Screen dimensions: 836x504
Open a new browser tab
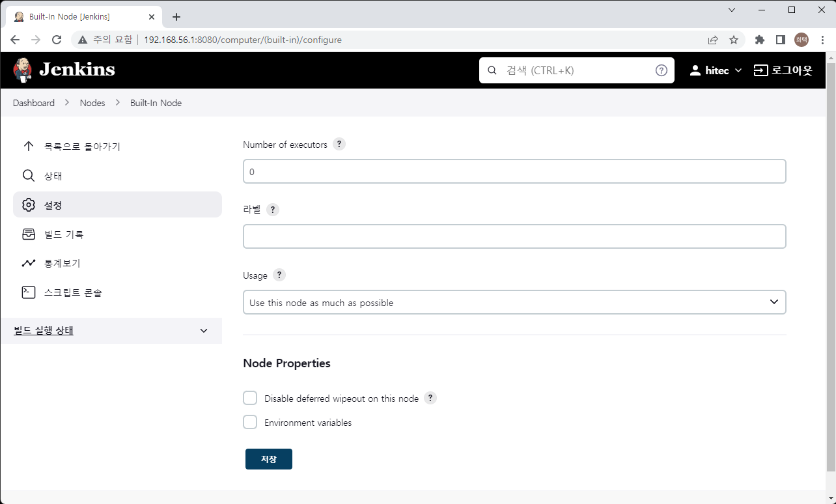(x=176, y=17)
